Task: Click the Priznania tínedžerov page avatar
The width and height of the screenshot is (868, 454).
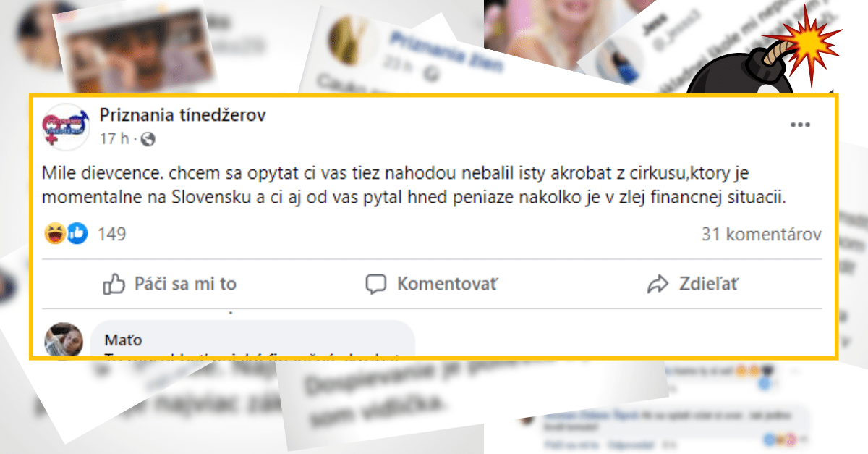Action: tap(64, 126)
